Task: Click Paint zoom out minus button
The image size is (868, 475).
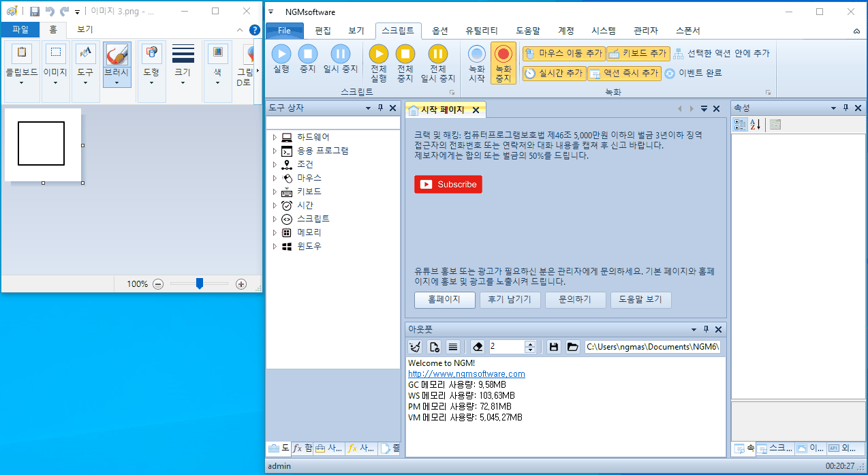Action: [158, 284]
